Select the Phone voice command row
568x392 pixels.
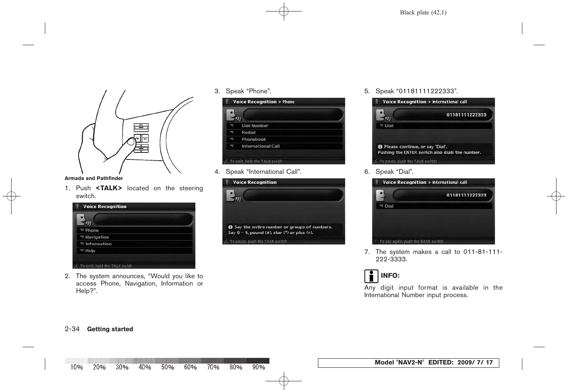point(134,231)
